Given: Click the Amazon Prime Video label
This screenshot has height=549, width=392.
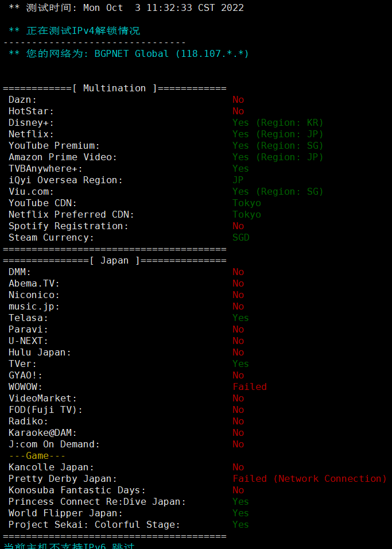Looking at the screenshot, I should 63,157.
